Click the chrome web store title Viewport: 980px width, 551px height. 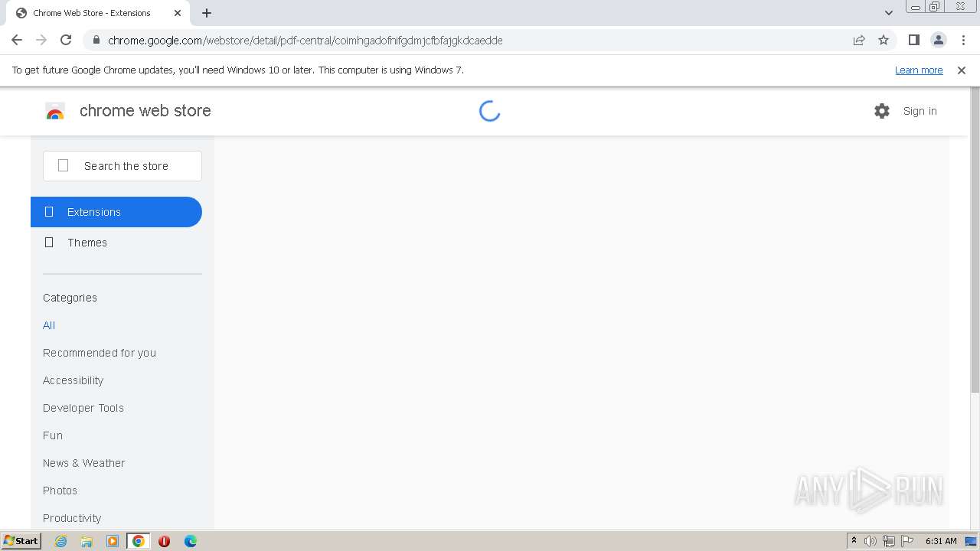[x=145, y=111]
